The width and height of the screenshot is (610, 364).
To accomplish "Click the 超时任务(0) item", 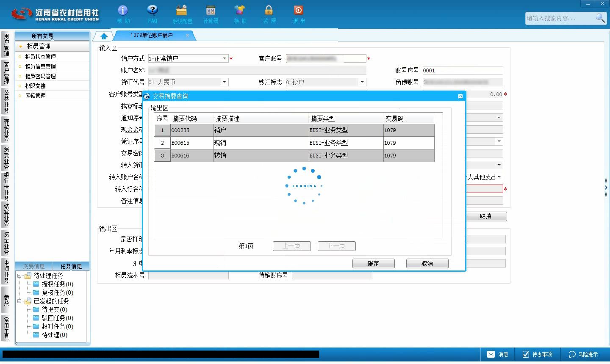I will click(x=57, y=326).
